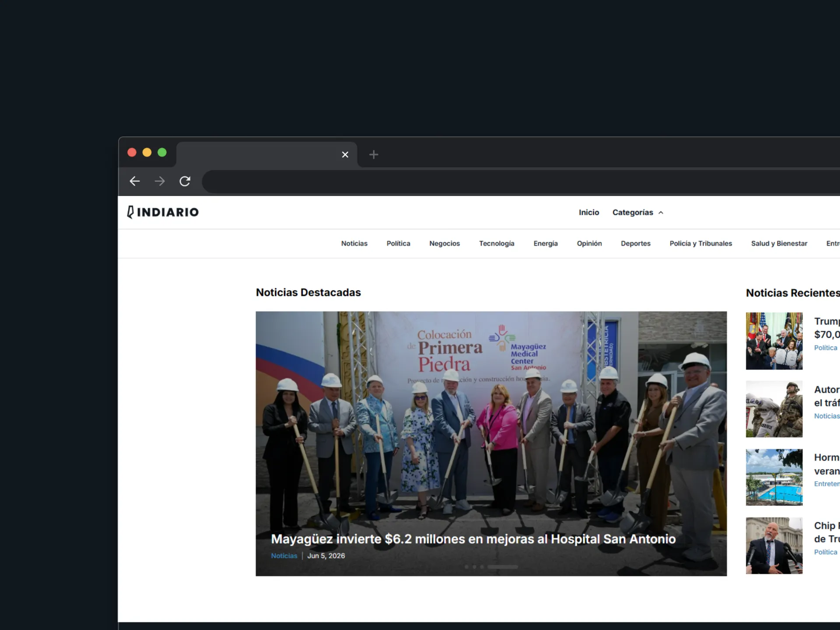This screenshot has height=630, width=840.
Task: Open the Salud y Bienestar category
Action: (779, 243)
